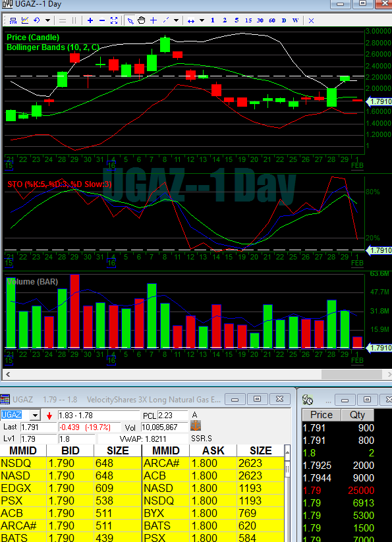
Task: Click the Vol field showing 10,085,867
Action: point(164,427)
